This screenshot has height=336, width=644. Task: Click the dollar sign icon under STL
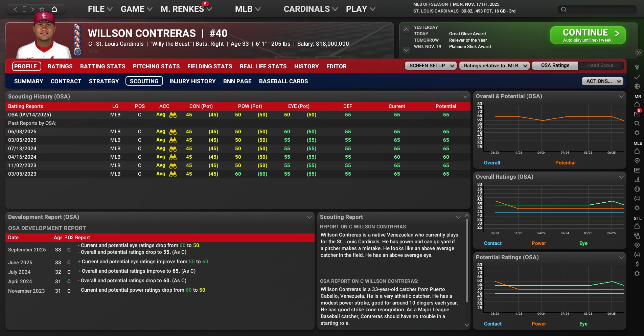tap(637, 264)
